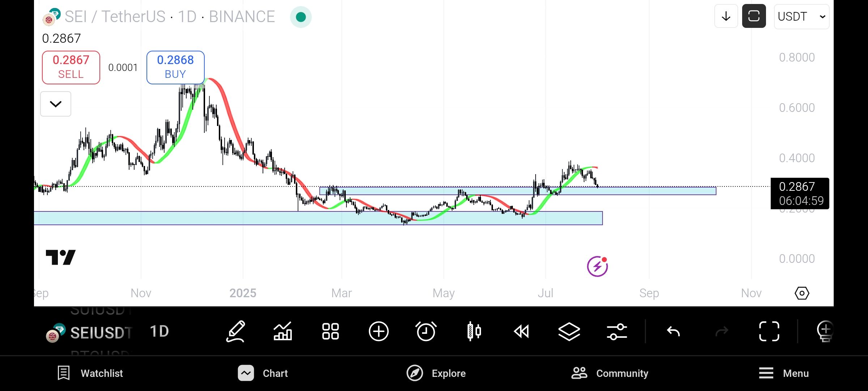This screenshot has height=391, width=868.
Task: Open chart settings sliders icon
Action: point(617,331)
